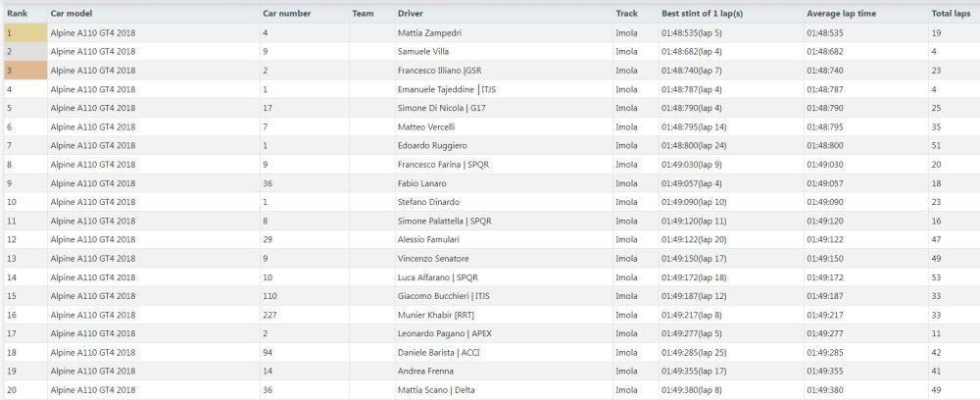The height and width of the screenshot is (400, 980).
Task: Select the Mattia Scano | Delta row
Action: click(492, 390)
